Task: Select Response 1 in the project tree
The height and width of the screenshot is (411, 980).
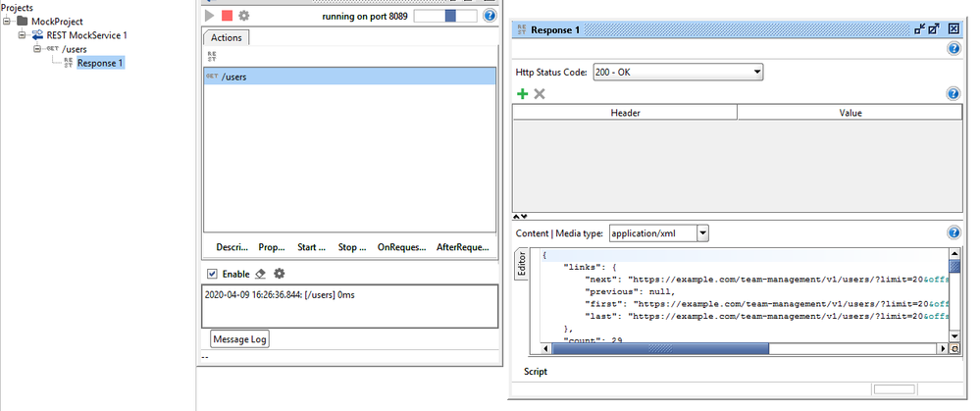Action: click(x=101, y=63)
